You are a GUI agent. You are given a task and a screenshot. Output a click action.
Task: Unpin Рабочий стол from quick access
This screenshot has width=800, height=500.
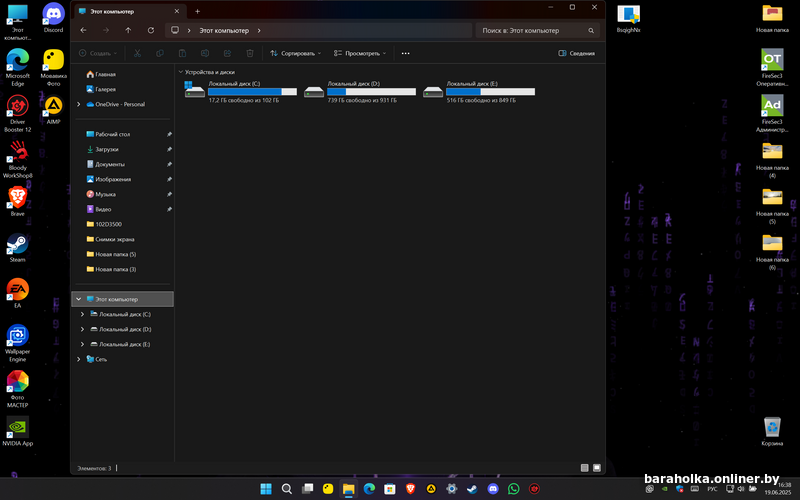(169, 134)
